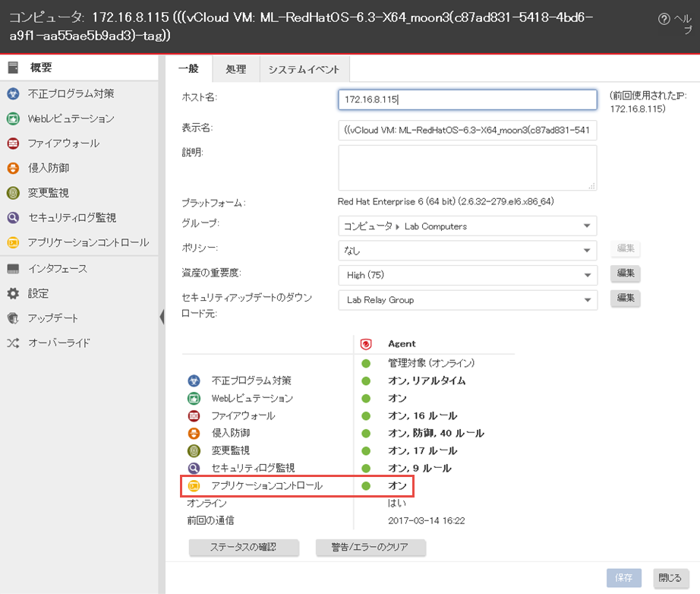
Task: Select the ファイアウォール icon in sidebar
Action: point(12,144)
